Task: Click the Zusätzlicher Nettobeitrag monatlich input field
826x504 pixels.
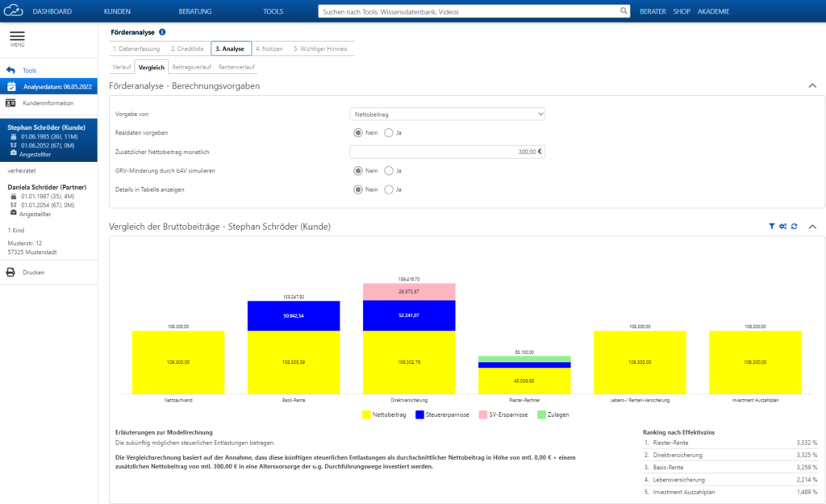Action: click(448, 152)
